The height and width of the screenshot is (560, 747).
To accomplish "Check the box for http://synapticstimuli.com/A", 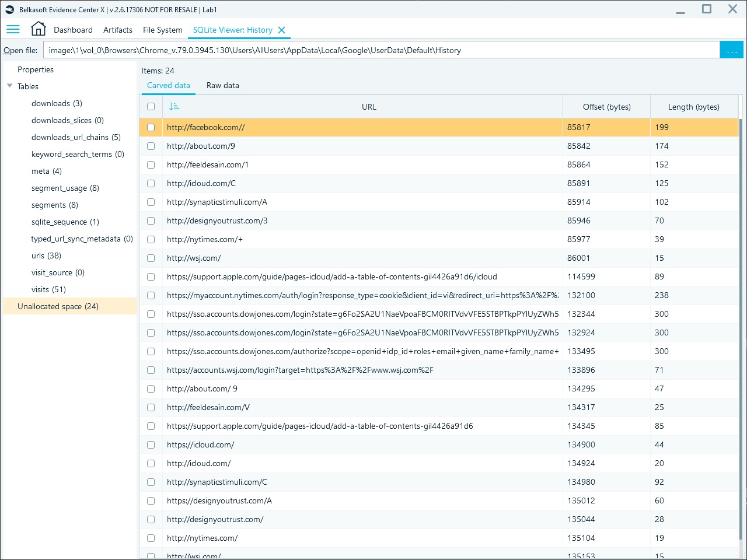I will click(151, 202).
